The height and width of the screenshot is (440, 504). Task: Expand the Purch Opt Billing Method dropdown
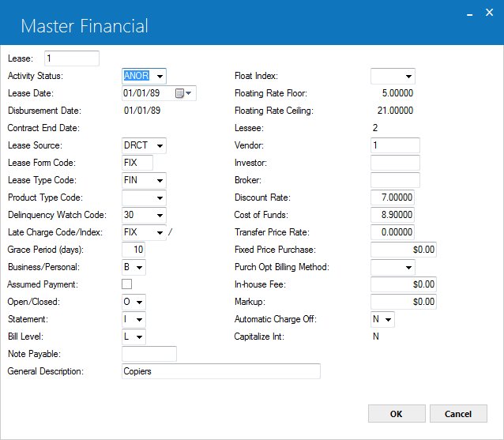pos(408,267)
